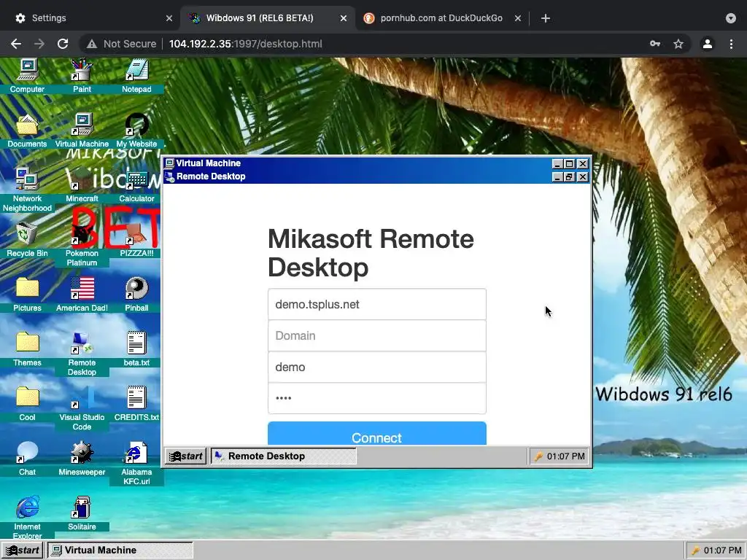Select the Wibdows 91 (REL6 BETA!) tab

268,18
